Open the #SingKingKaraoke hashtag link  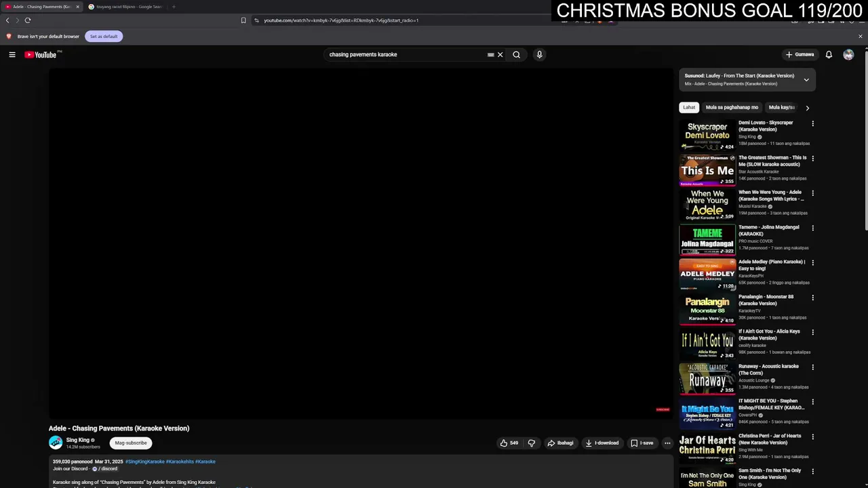click(x=145, y=462)
